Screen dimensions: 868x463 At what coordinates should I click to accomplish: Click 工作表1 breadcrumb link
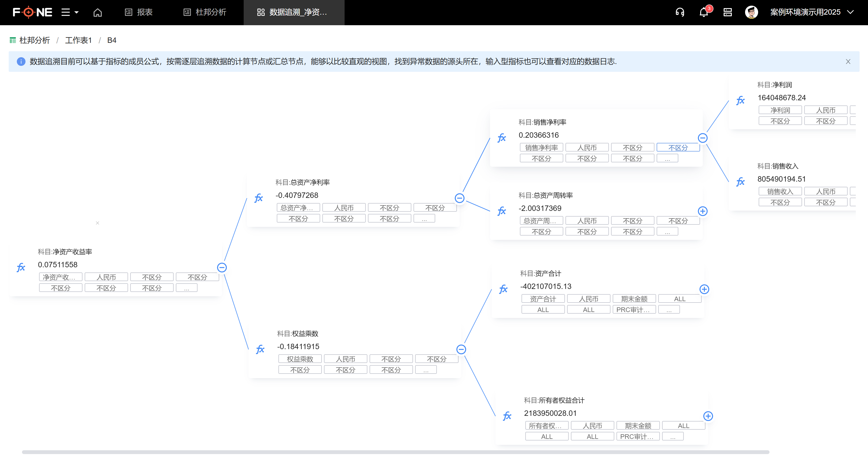pos(78,40)
